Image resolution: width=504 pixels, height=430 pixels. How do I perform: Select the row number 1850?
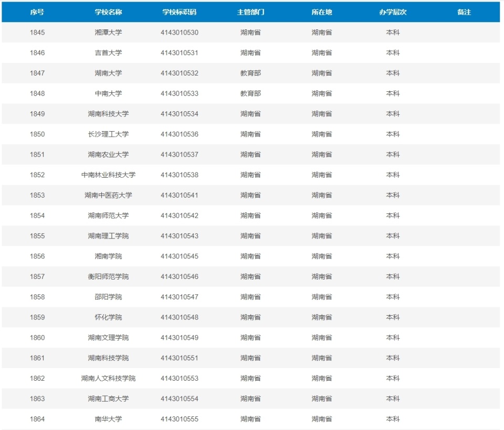point(37,134)
